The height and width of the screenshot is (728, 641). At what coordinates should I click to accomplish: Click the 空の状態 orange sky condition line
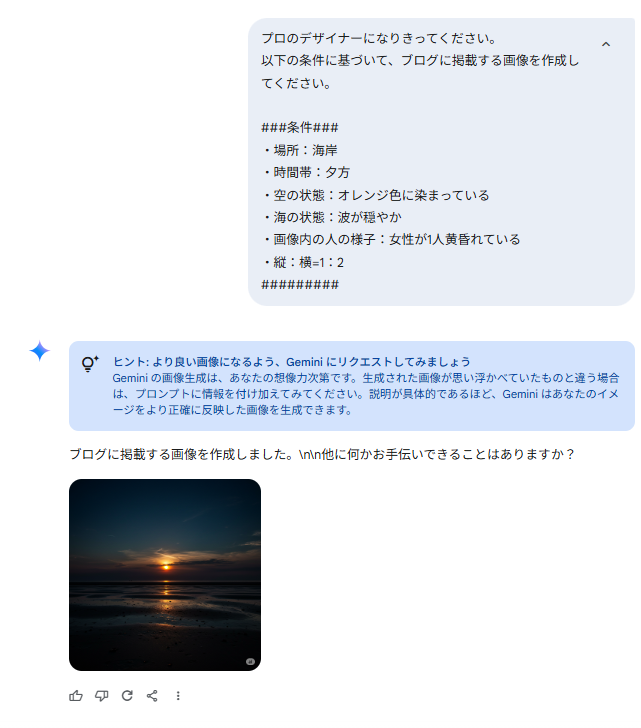[375, 195]
